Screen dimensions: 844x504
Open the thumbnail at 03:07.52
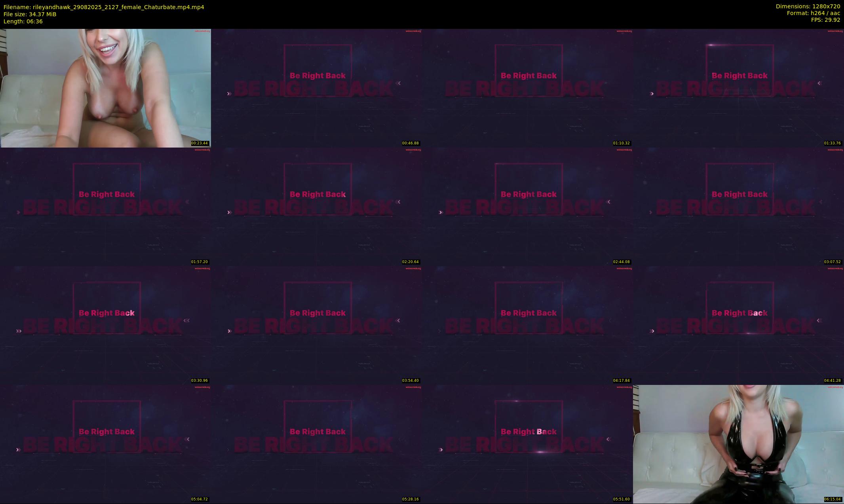738,207
